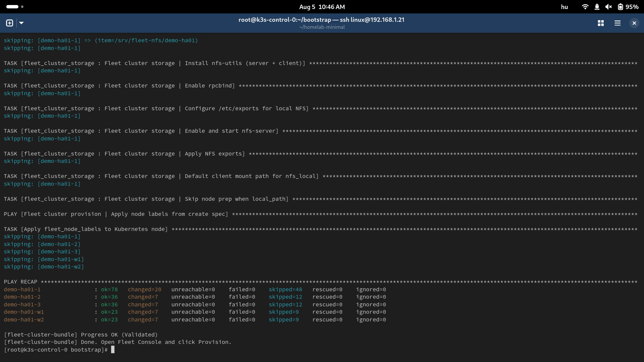The image size is (644, 362).
Task: Click the 'PLAY [Fleet cluster provision' line
Action: pyautogui.click(x=321, y=214)
